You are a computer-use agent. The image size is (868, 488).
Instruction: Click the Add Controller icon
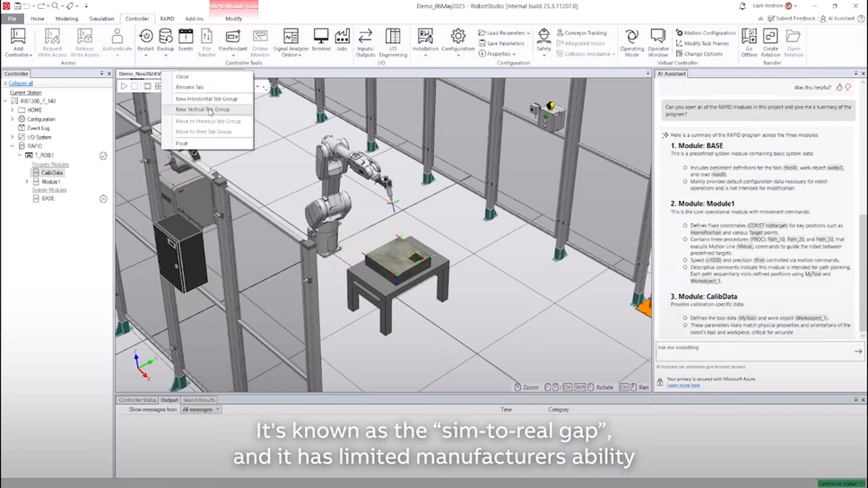click(18, 37)
